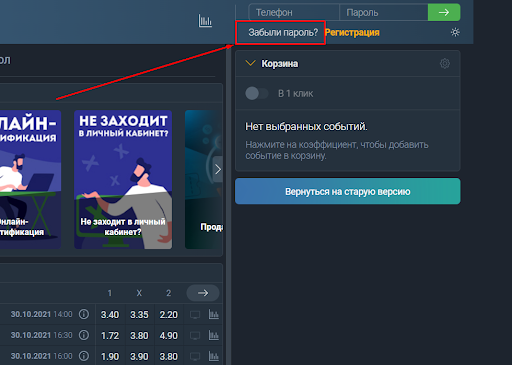Collapse the Корзина panel chevron
Viewport: 512px width, 365px height.
pos(250,63)
